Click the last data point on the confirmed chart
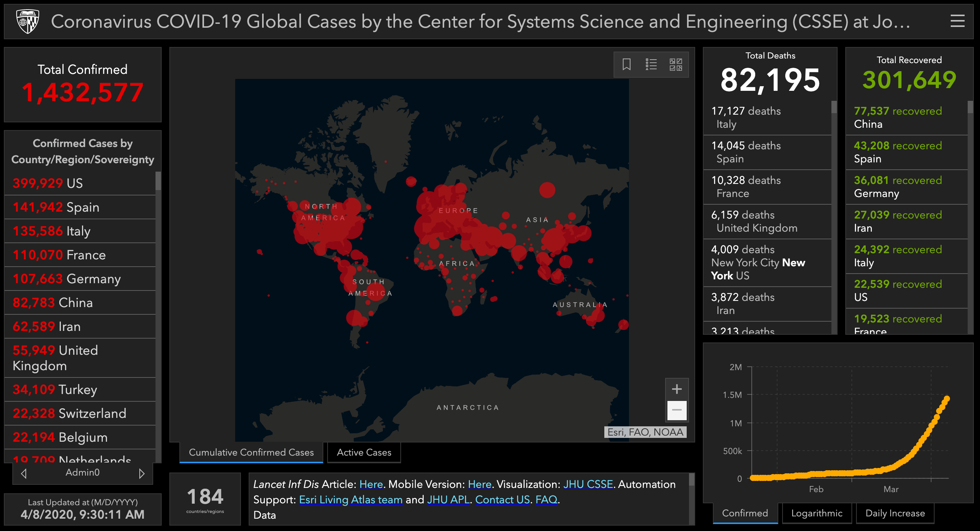The image size is (980, 531). [947, 399]
